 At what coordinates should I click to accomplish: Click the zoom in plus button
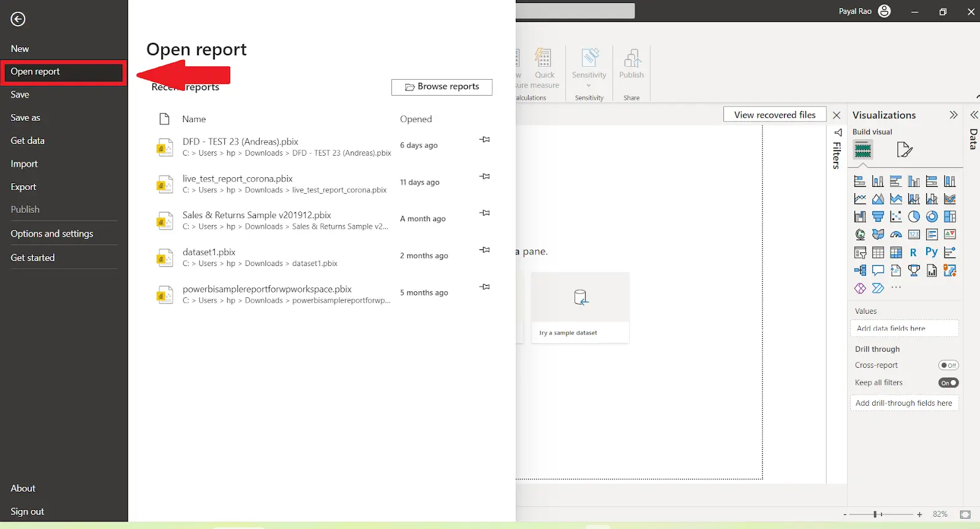click(919, 515)
